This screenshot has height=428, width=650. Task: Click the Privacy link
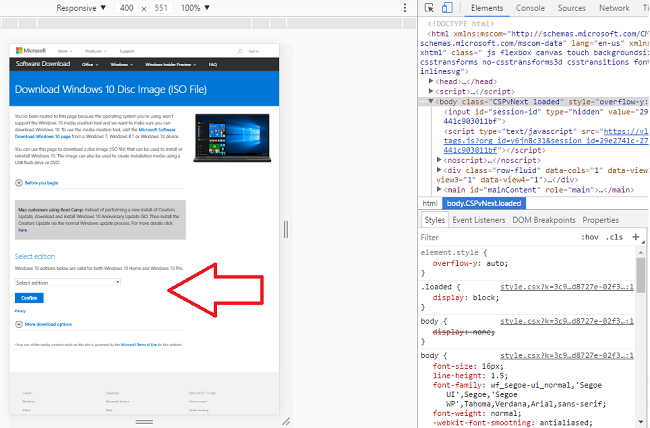(20, 311)
